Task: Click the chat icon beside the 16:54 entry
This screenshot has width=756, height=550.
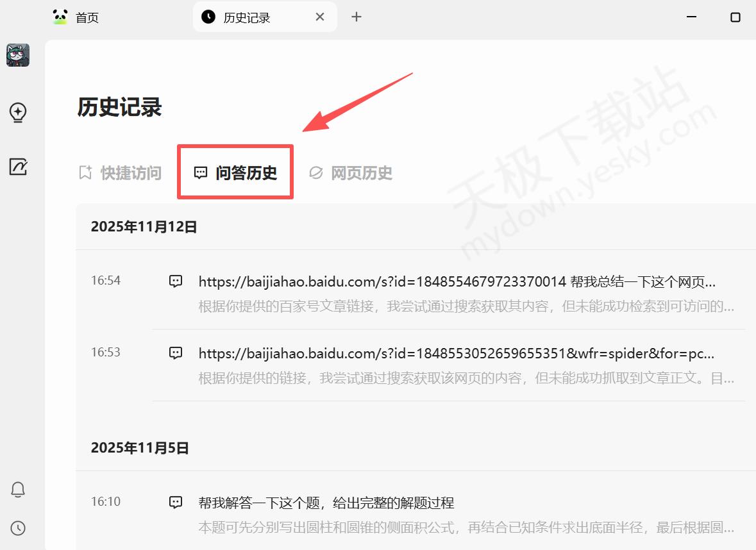Action: (x=176, y=281)
